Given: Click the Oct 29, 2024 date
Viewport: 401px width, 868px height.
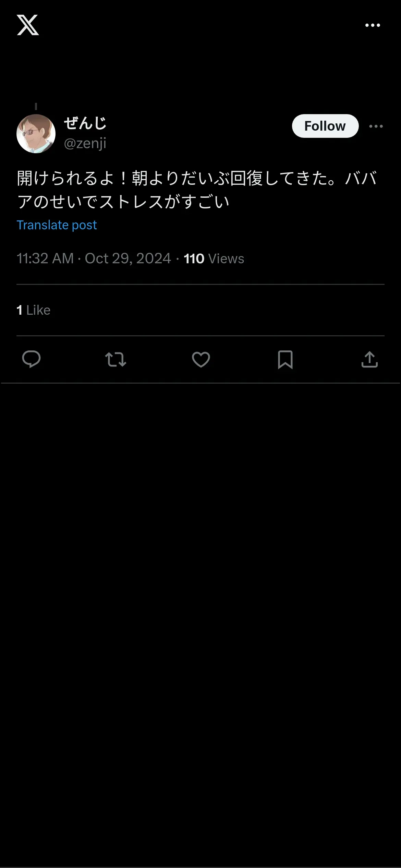Looking at the screenshot, I should click(128, 258).
